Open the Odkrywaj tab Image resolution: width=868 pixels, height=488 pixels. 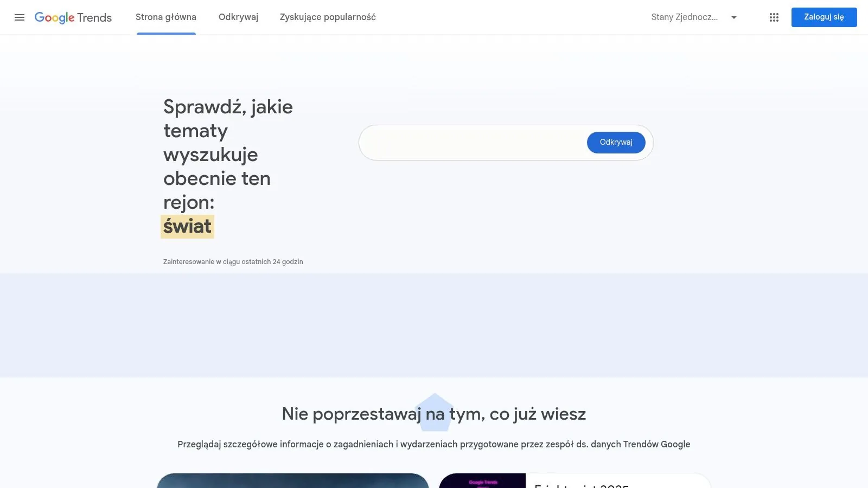coord(238,17)
